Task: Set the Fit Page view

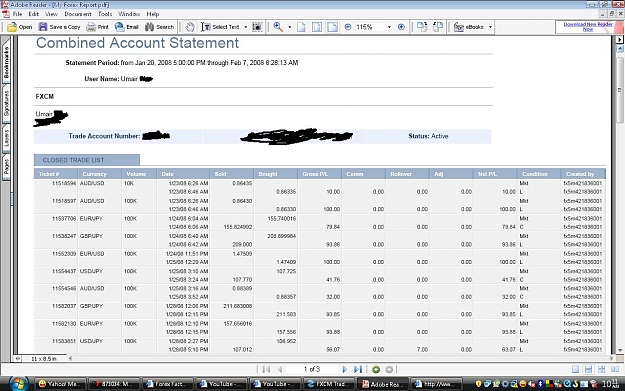Action: click(x=317, y=27)
